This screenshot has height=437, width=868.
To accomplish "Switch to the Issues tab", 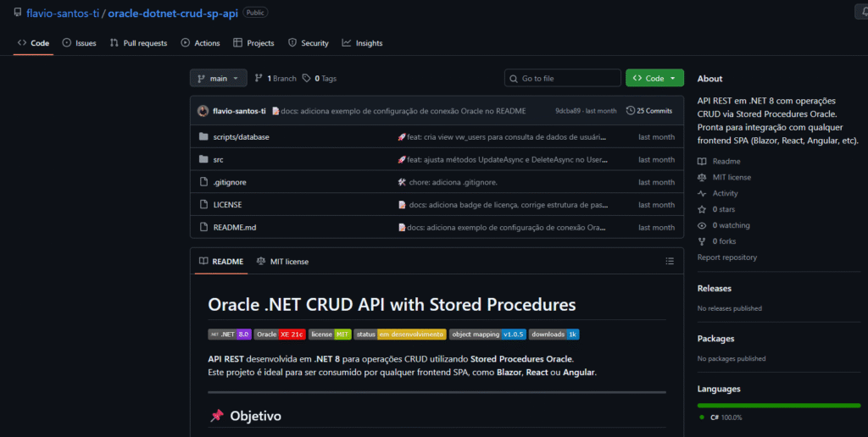I will (x=79, y=43).
